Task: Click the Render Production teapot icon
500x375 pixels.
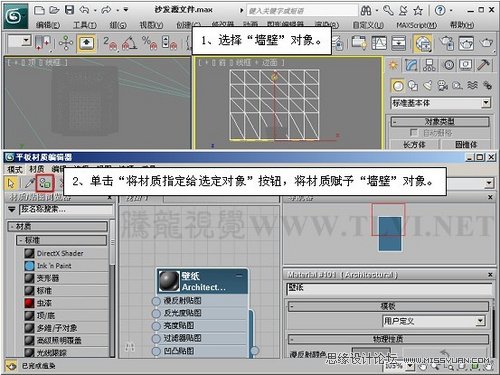Action: coord(486,43)
